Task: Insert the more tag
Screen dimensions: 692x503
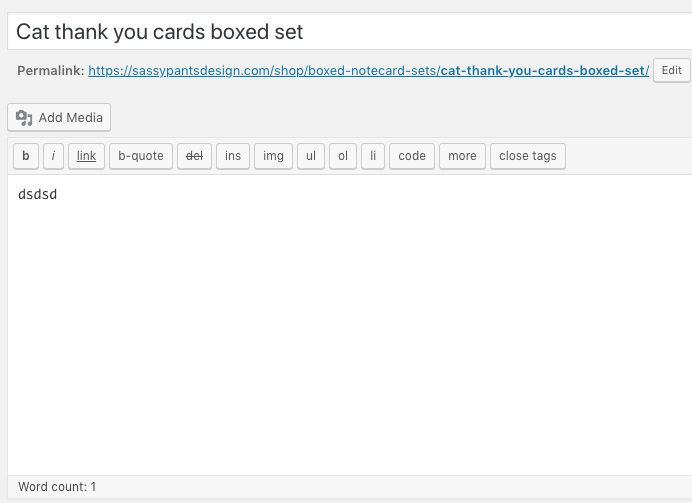Action: point(462,156)
